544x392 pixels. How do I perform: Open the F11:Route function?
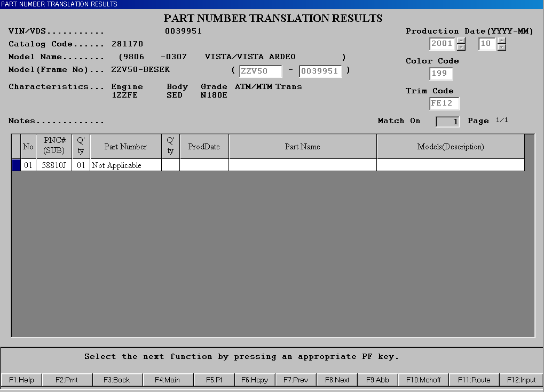(x=474, y=380)
